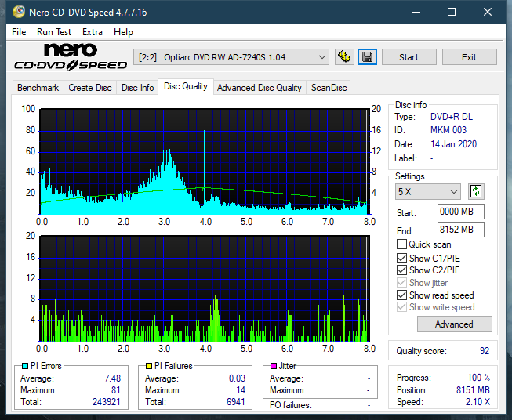The width and height of the screenshot is (512, 420).
Task: Toggle the disabled Show jitter checkbox
Action: [401, 283]
